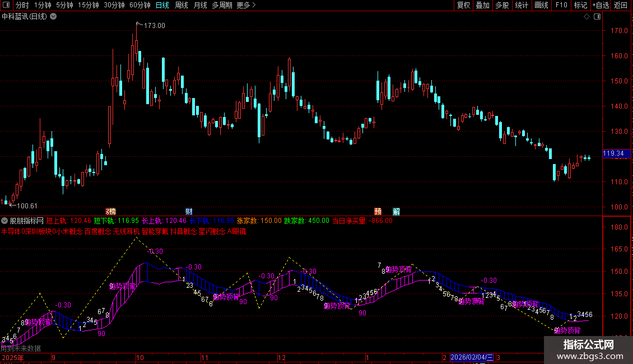The width and height of the screenshot is (633, 364).
Task: Select the 15分钟 period
Action: click(88, 5)
